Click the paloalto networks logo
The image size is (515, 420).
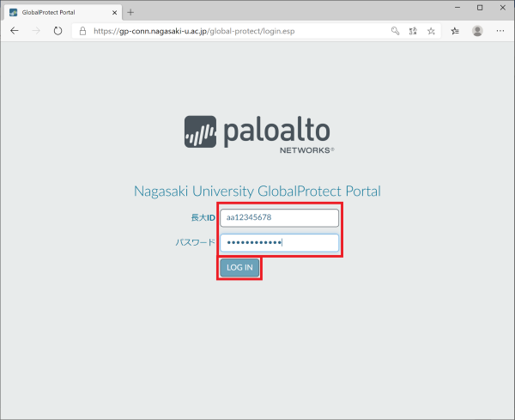257,135
